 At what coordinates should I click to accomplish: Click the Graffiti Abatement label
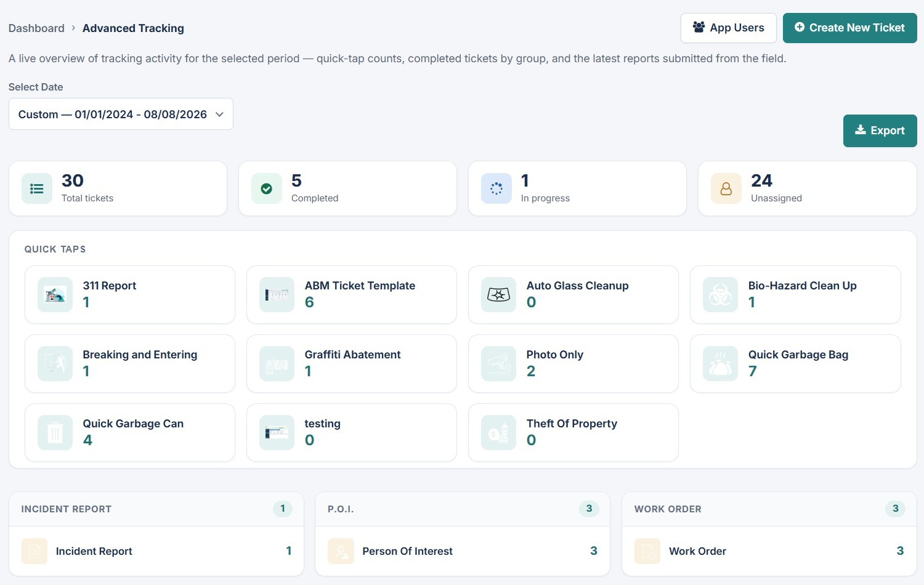[x=353, y=355]
